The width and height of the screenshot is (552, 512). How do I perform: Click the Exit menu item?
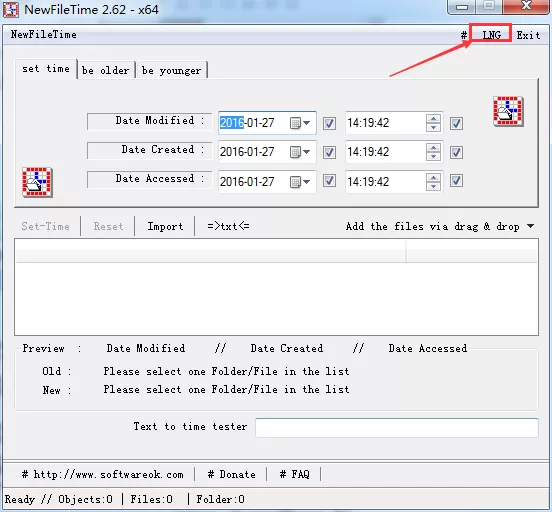pos(528,35)
